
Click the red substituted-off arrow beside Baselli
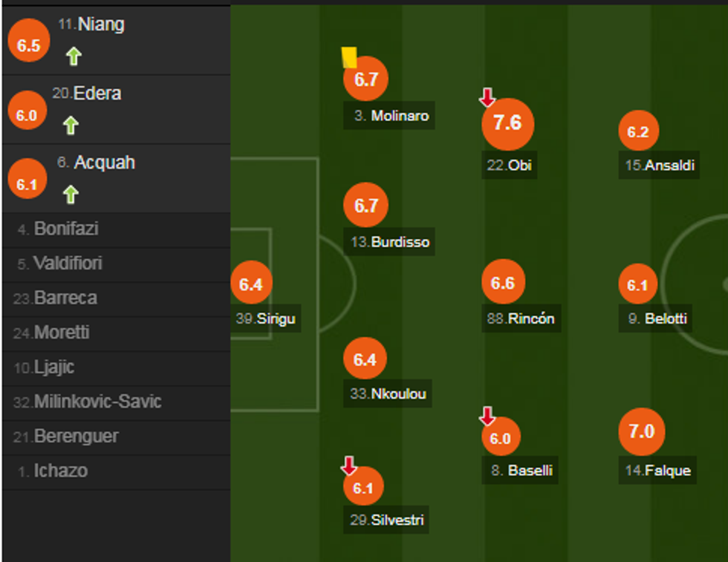click(x=487, y=416)
